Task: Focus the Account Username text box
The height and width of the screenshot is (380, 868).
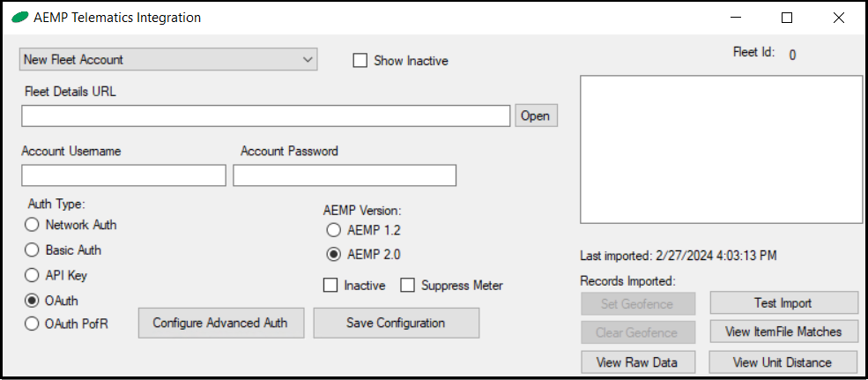Action: [123, 175]
